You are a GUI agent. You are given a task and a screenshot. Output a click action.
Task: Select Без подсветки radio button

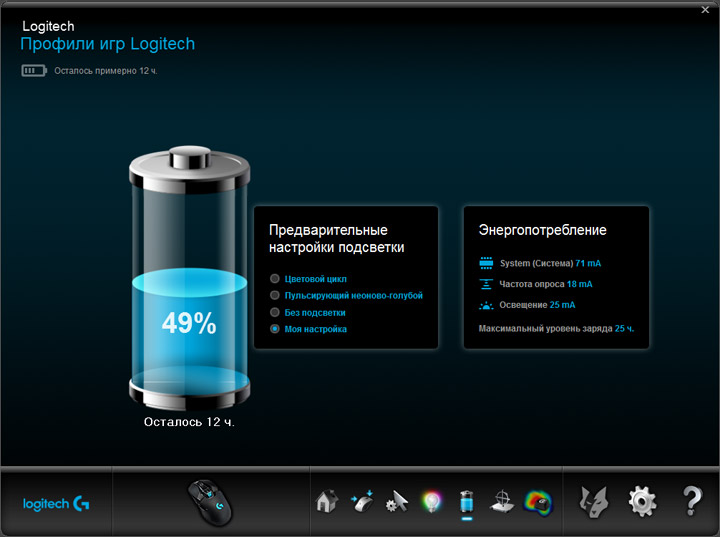[275, 312]
